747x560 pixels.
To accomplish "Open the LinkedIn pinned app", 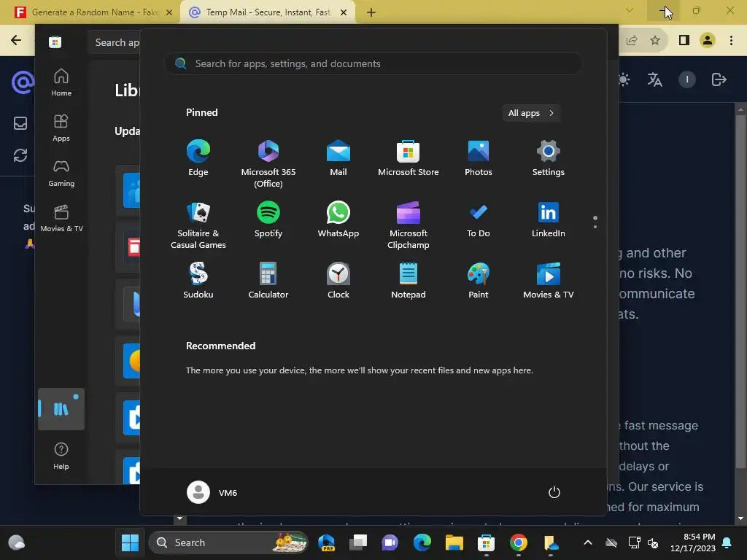I will [549, 219].
